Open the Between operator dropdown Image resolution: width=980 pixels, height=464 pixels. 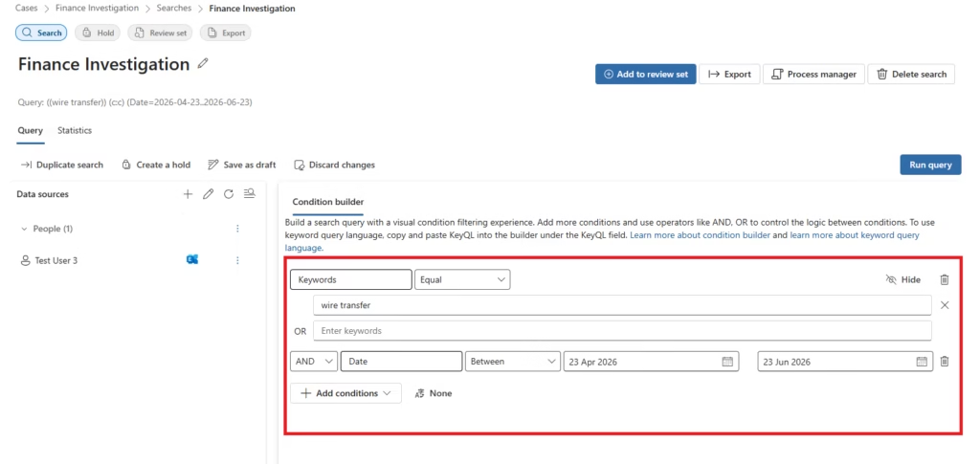pos(513,362)
